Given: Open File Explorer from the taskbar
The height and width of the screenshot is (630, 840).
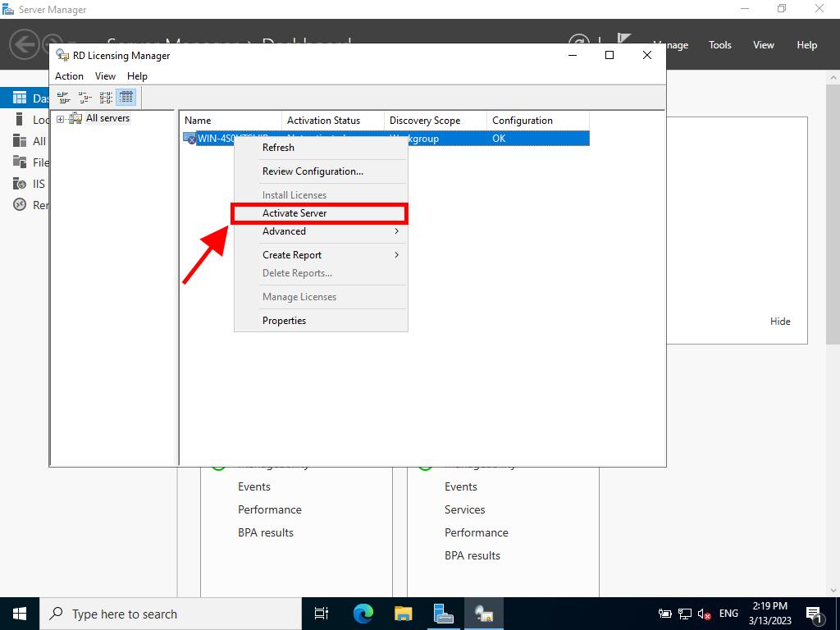Looking at the screenshot, I should point(403,614).
